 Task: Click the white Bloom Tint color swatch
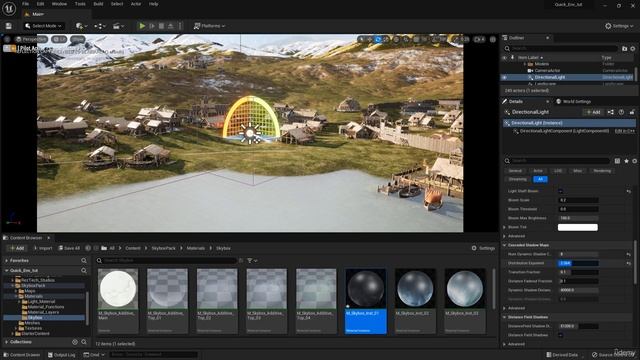[578, 227]
